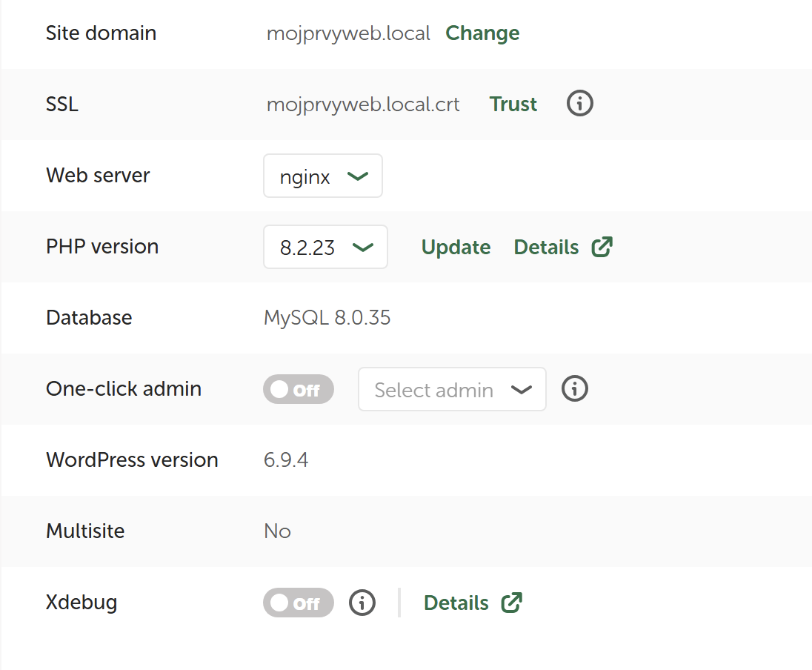Expand the PHP version 8.2.23 dropdown
This screenshot has width=812, height=670.
pos(325,247)
